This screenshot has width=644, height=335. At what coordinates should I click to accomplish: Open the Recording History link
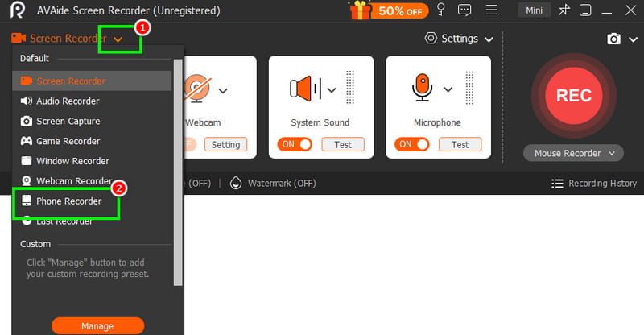tap(602, 184)
